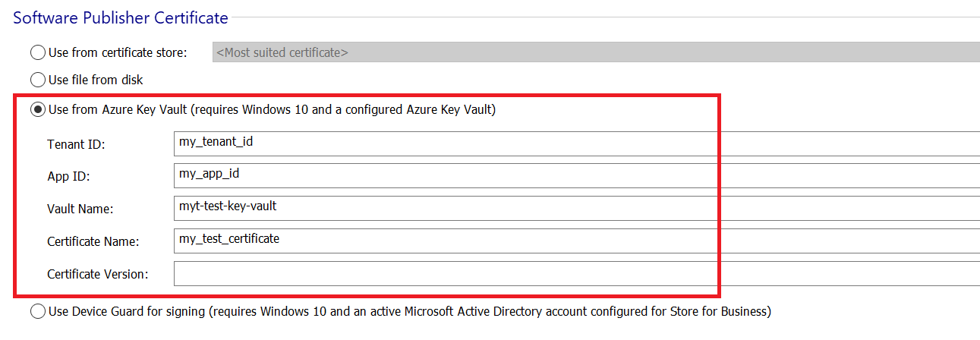This screenshot has width=980, height=340.
Task: Click the App ID field containing my_app_id
Action: click(577, 175)
